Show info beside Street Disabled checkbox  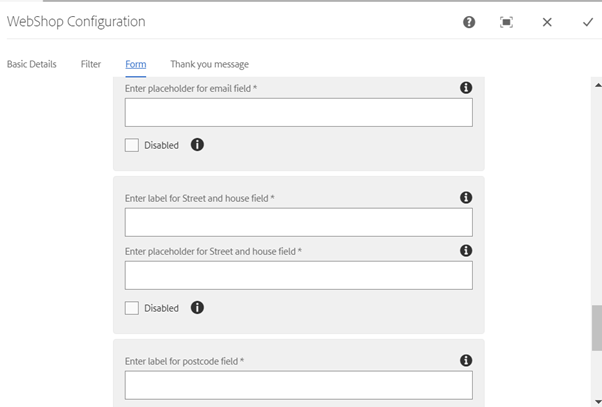pyautogui.click(x=197, y=308)
